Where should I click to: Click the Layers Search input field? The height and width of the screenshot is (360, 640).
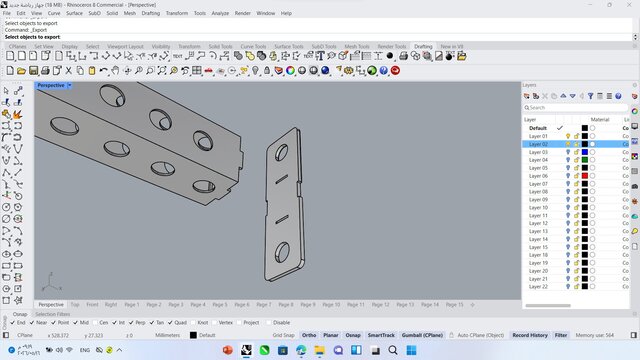click(576, 108)
